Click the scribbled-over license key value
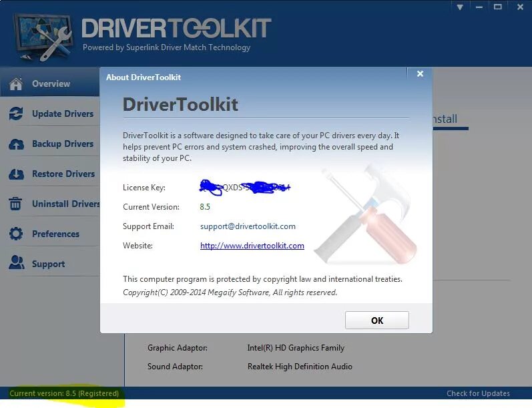Viewport: 532px width, 408px height. (245, 187)
